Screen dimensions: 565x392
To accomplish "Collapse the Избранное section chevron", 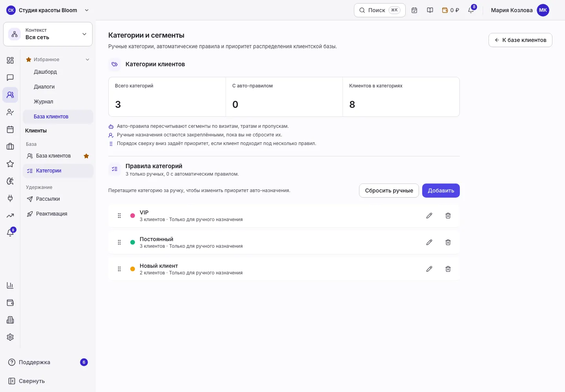I will pyautogui.click(x=87, y=60).
